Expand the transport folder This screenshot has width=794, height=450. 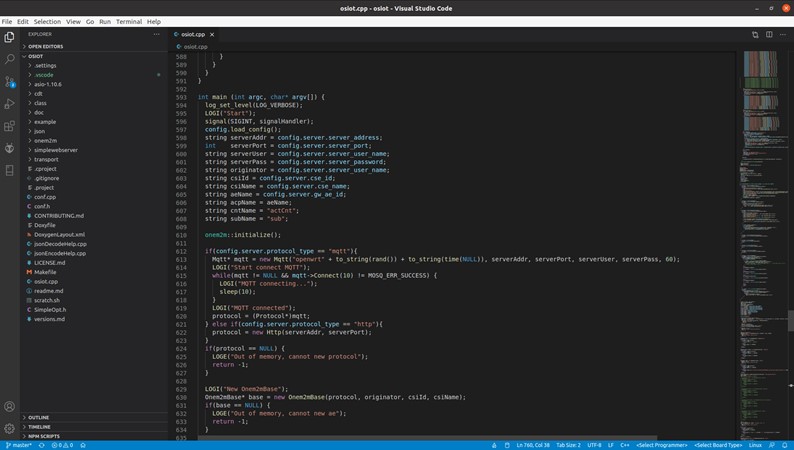tap(94, 159)
